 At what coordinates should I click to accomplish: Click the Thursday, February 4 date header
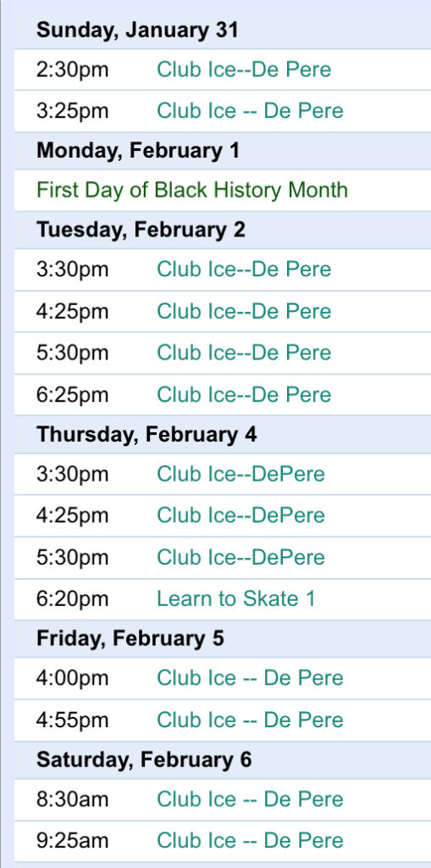coord(146,435)
